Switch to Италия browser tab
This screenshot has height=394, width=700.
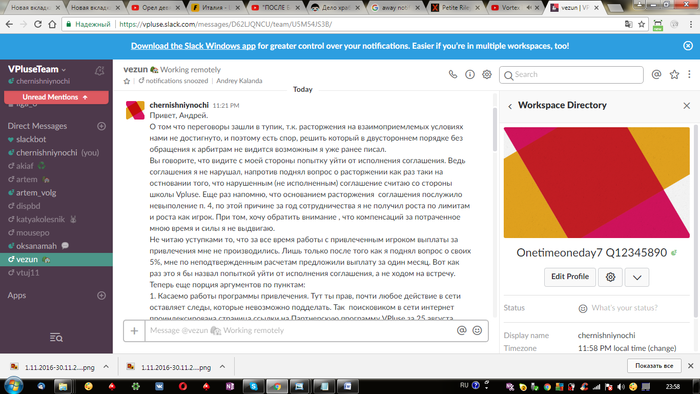click(215, 8)
